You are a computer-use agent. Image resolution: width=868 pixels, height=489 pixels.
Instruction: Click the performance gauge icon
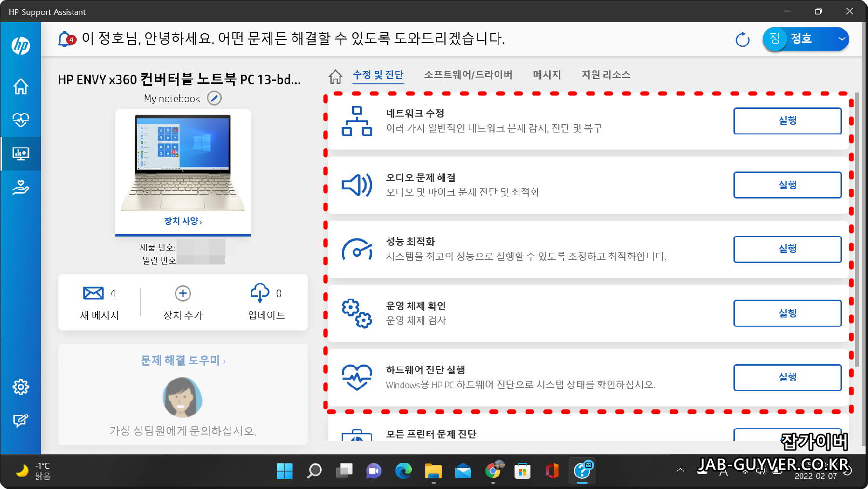(x=357, y=249)
